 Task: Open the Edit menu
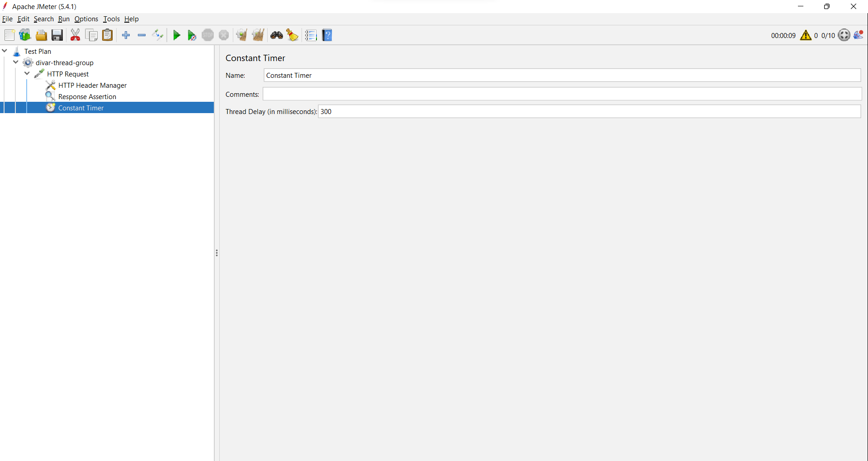click(23, 19)
